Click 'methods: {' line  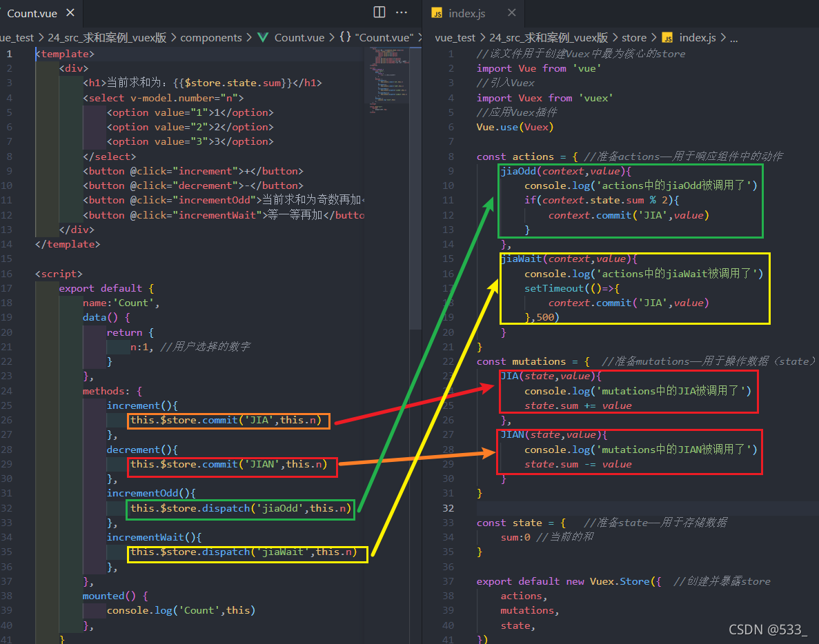112,392
